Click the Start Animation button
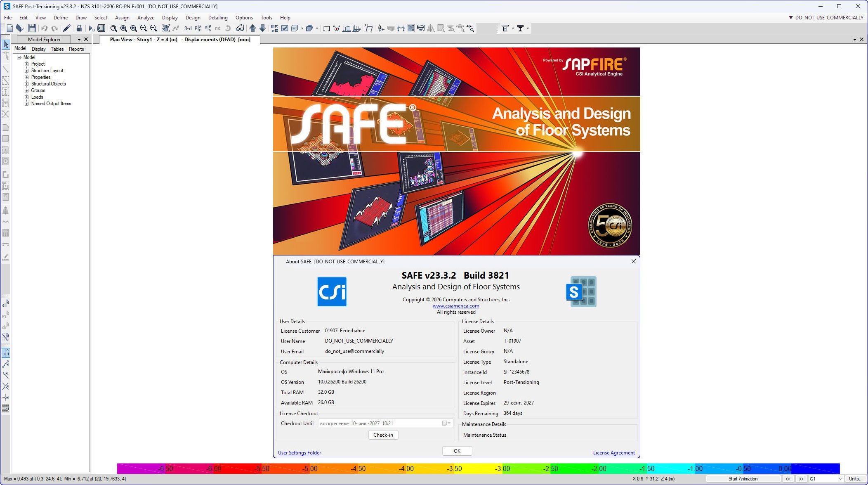Viewport: 868px width, 485px height. (743, 479)
